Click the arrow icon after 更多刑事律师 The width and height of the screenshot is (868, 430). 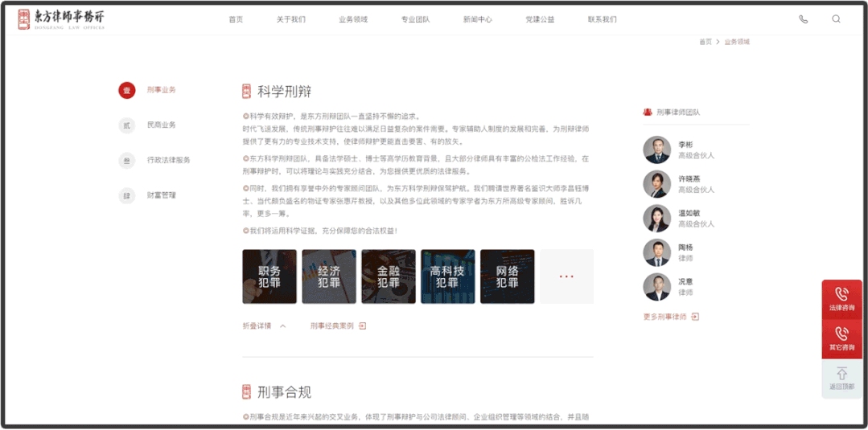(695, 317)
